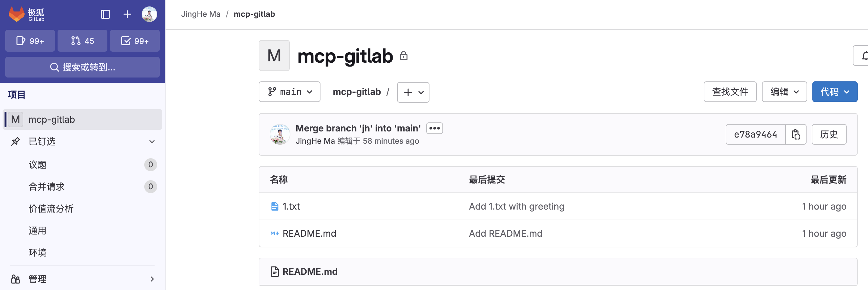This screenshot has width=868, height=290.
Task: Click the 搜索或转到 search field
Action: pos(82,67)
